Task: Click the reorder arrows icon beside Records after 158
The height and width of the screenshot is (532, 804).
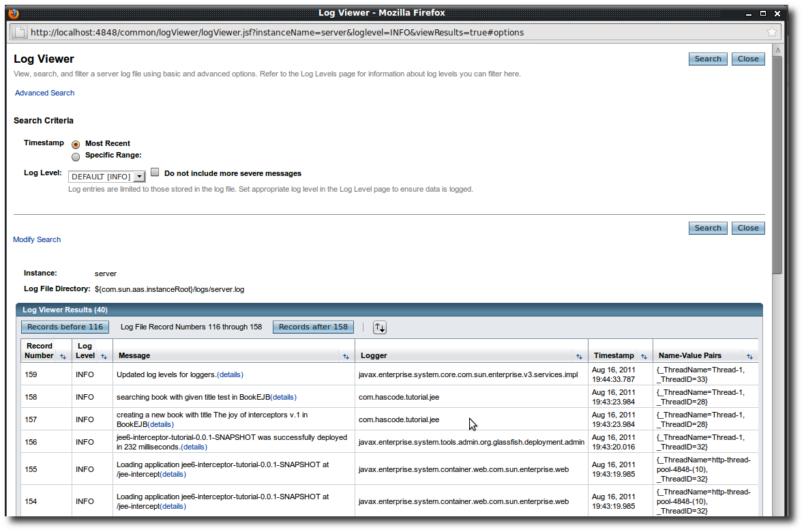Action: click(x=380, y=327)
